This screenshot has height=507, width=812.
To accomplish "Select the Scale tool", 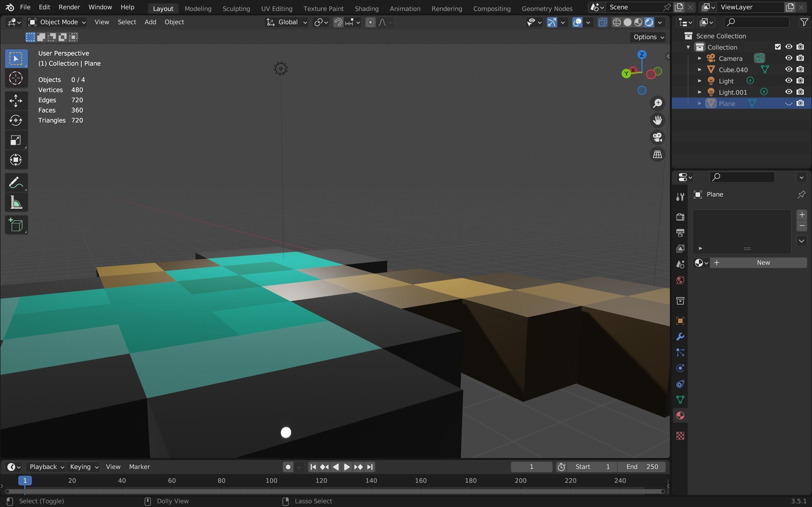I will (16, 140).
